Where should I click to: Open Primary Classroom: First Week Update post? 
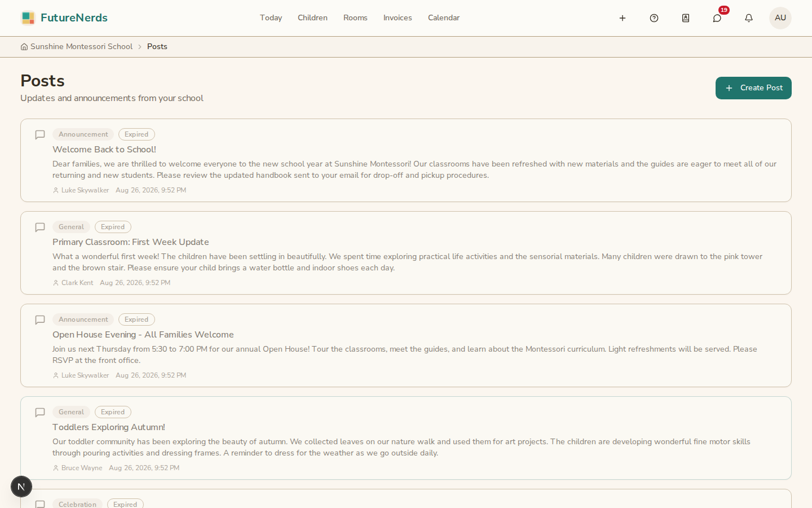coord(131,242)
